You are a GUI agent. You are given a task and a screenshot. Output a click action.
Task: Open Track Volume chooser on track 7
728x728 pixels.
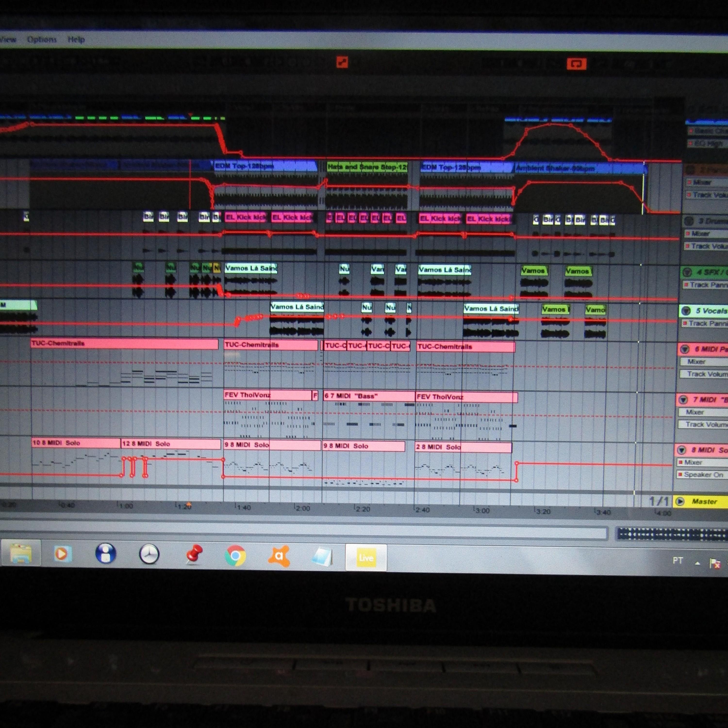click(x=703, y=424)
